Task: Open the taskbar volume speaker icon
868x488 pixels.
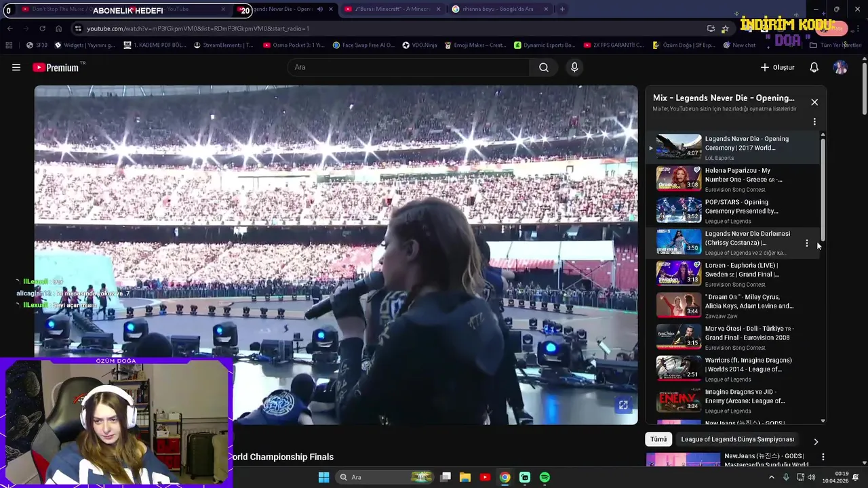Action: [x=813, y=477]
